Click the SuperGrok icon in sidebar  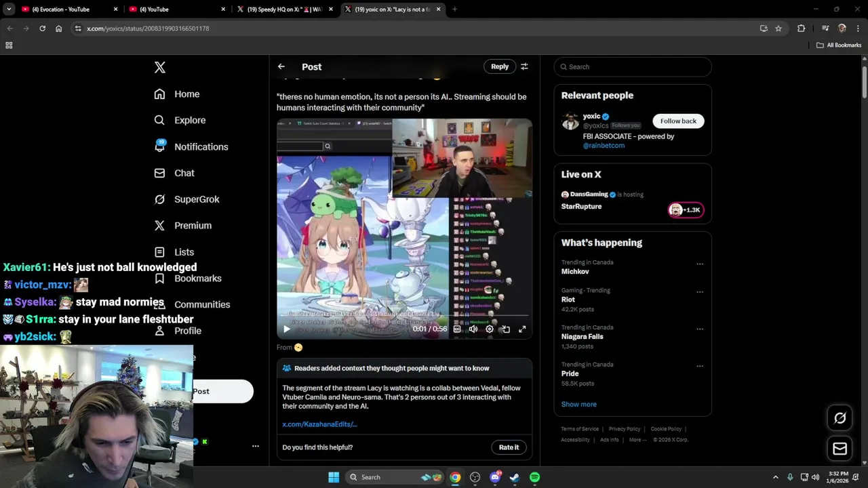point(159,199)
